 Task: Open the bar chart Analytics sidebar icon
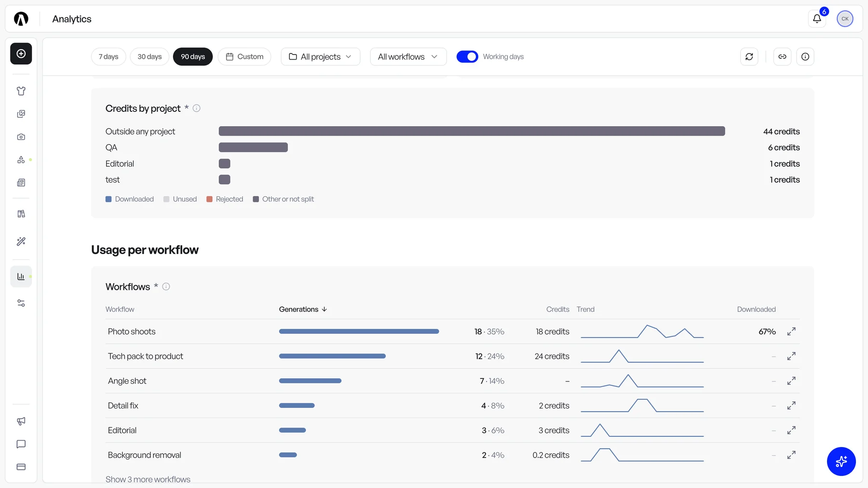21,277
